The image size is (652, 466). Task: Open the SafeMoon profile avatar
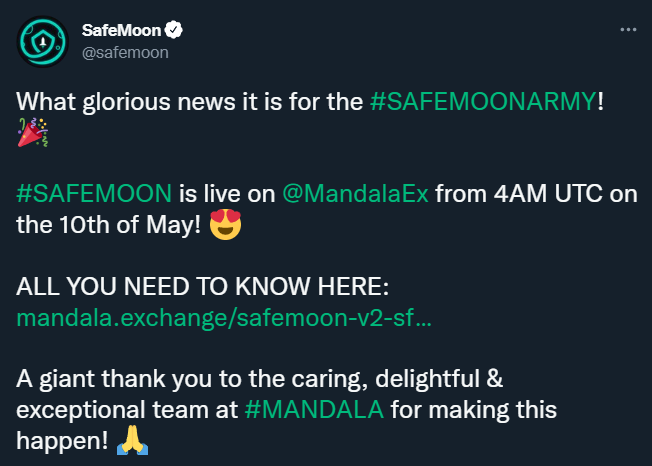[42, 42]
